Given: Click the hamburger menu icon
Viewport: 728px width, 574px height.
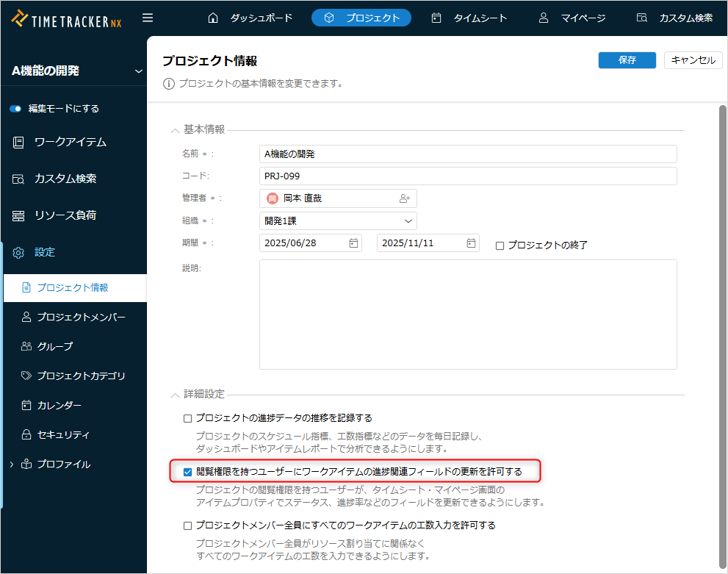Looking at the screenshot, I should 148,18.
